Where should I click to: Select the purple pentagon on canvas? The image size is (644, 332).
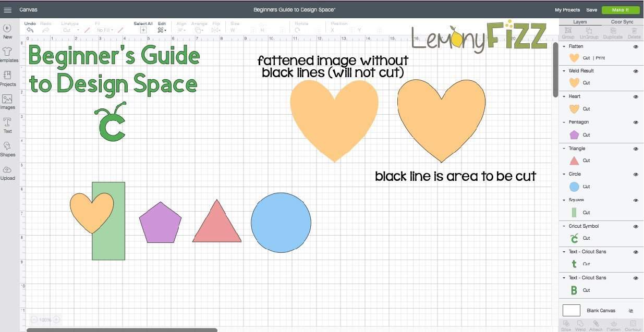(x=160, y=223)
